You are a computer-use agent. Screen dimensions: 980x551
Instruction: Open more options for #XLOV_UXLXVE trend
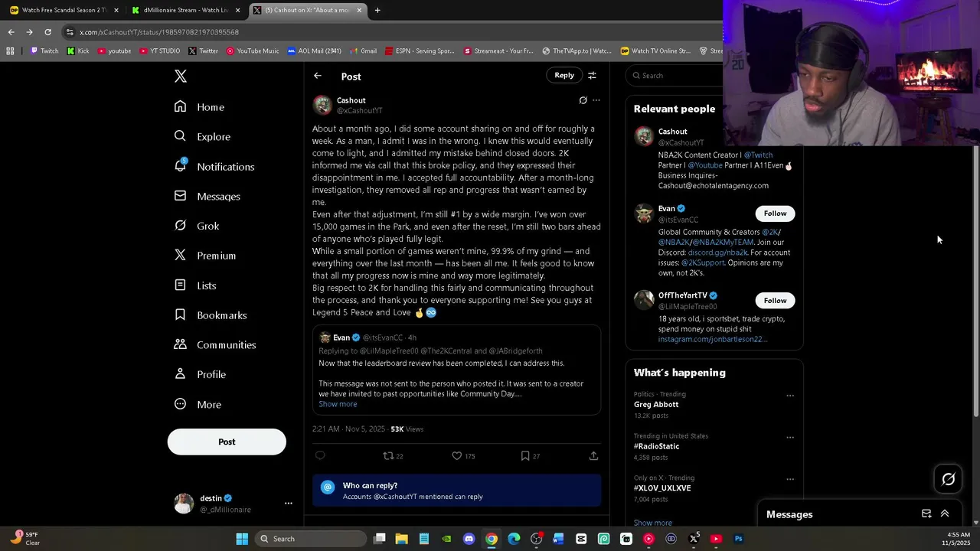click(x=790, y=479)
